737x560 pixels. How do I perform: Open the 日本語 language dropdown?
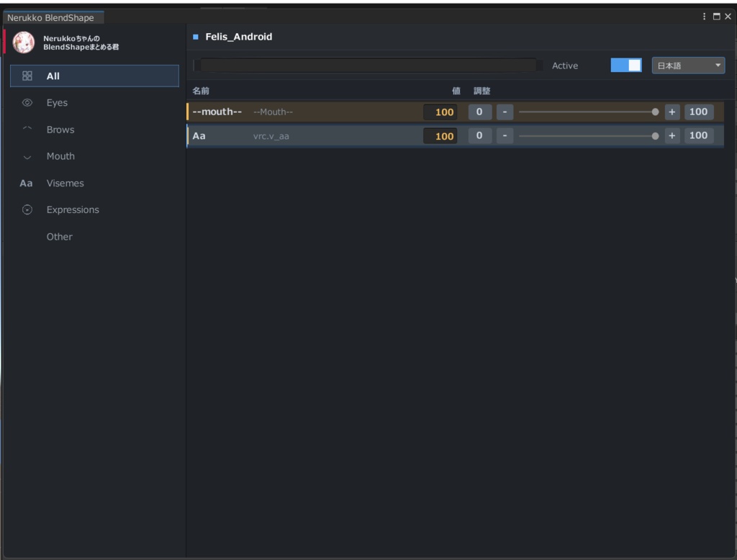coord(688,66)
